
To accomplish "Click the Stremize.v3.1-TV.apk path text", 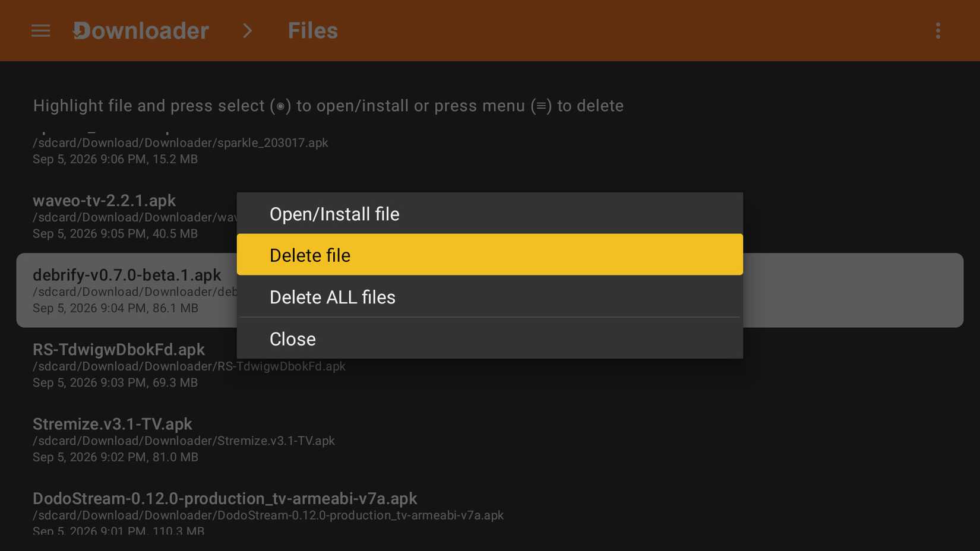I will [184, 441].
